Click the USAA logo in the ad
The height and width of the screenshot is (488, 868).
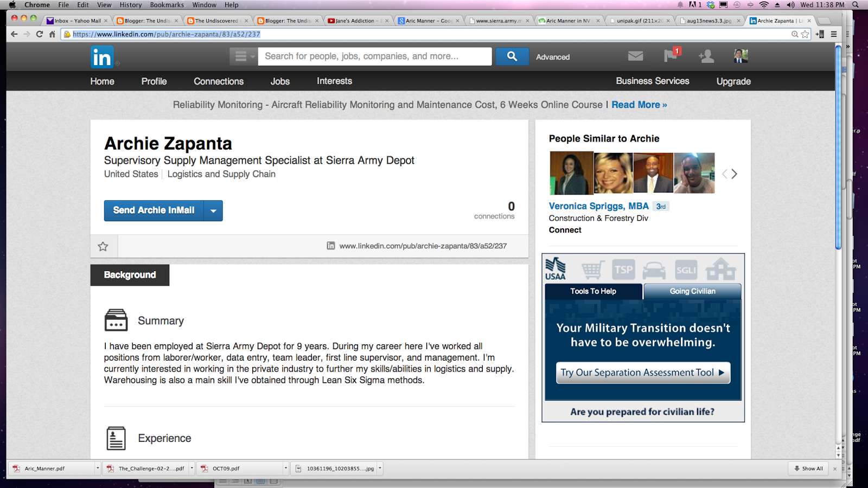(x=556, y=268)
